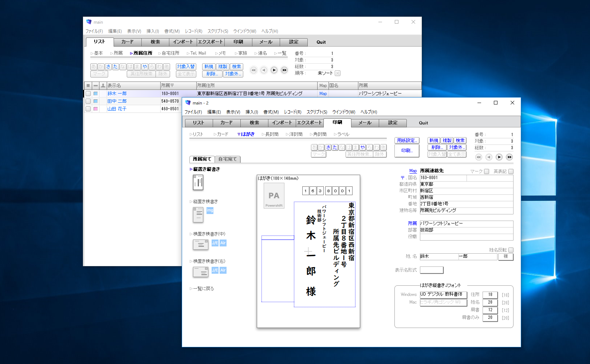590x364 pixels.
Task: Click pink color swatch for 山田 花子 row
Action: tap(95, 109)
